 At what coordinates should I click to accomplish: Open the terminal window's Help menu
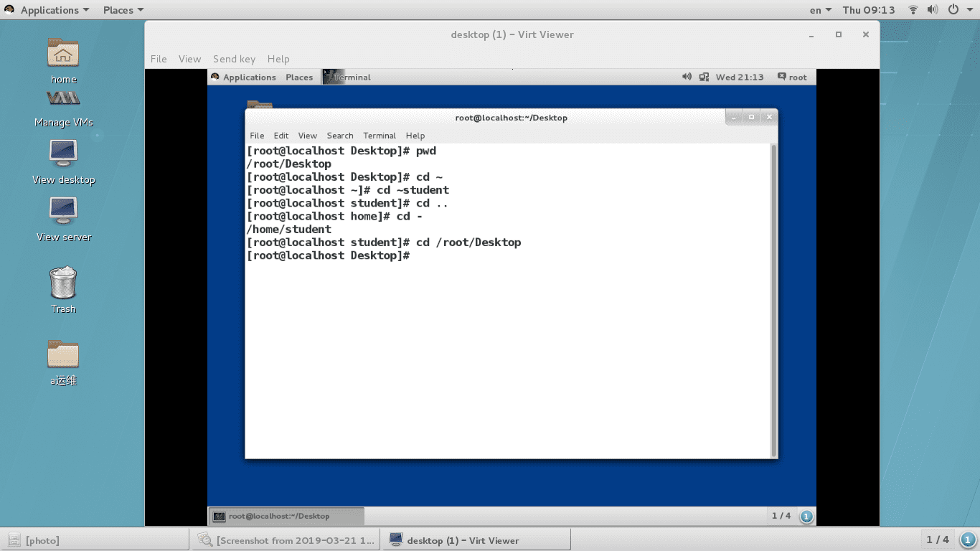click(415, 136)
